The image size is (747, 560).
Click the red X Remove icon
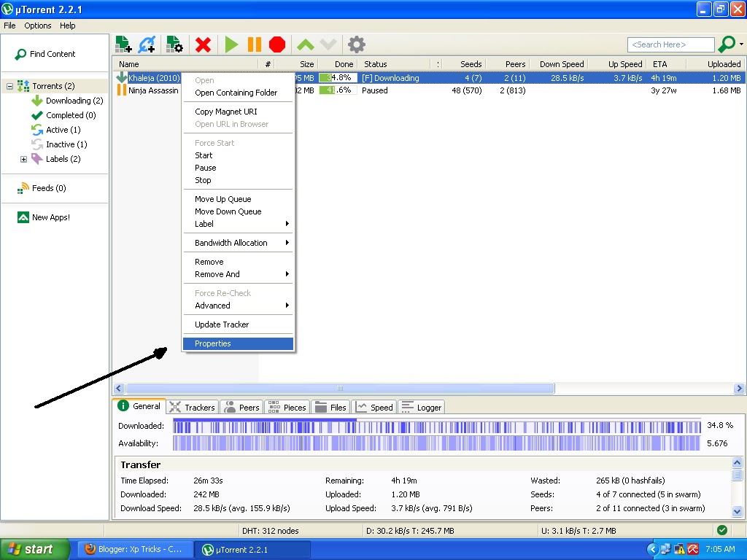tap(203, 44)
